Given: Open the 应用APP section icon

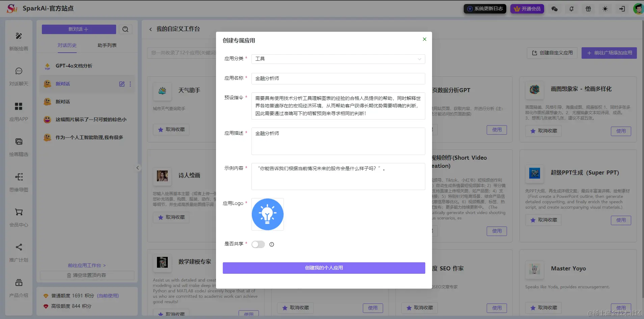Looking at the screenshot, I should point(19,107).
